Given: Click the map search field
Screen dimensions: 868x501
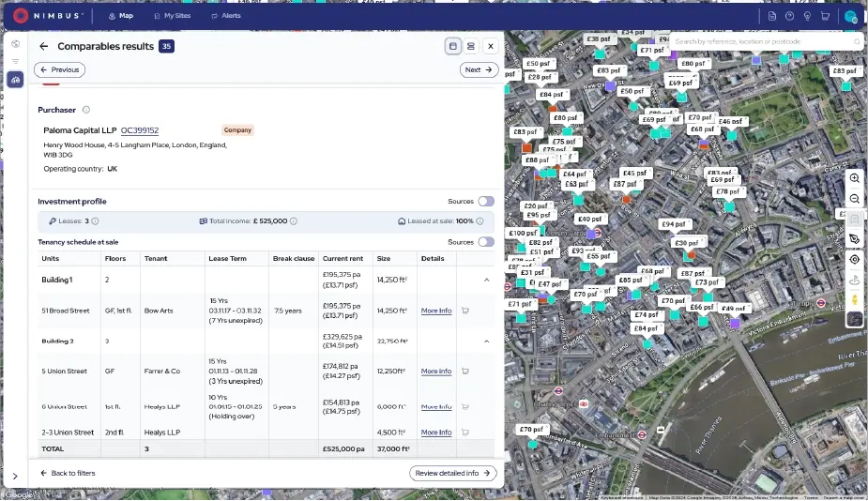Looking at the screenshot, I should pos(766,41).
